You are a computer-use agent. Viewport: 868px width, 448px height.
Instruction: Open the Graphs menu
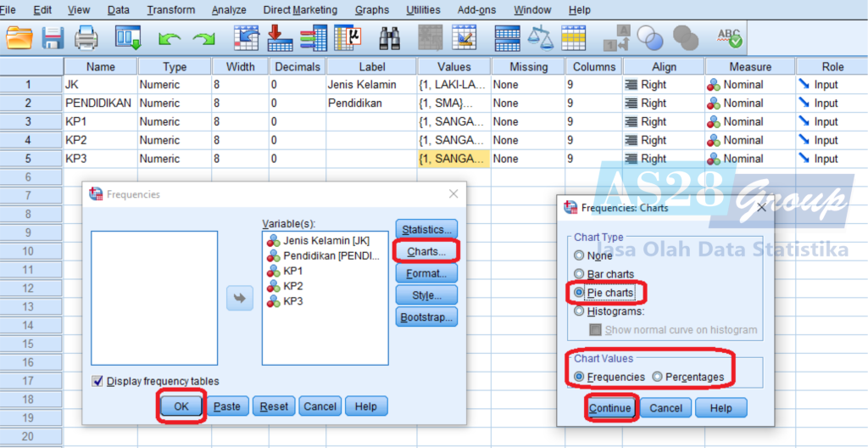(x=372, y=10)
